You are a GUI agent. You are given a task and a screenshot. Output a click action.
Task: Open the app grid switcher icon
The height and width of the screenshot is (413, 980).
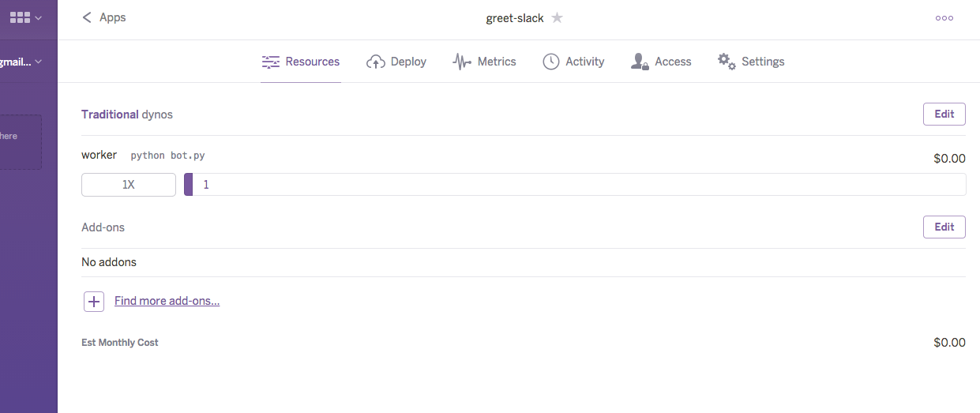coord(20,17)
